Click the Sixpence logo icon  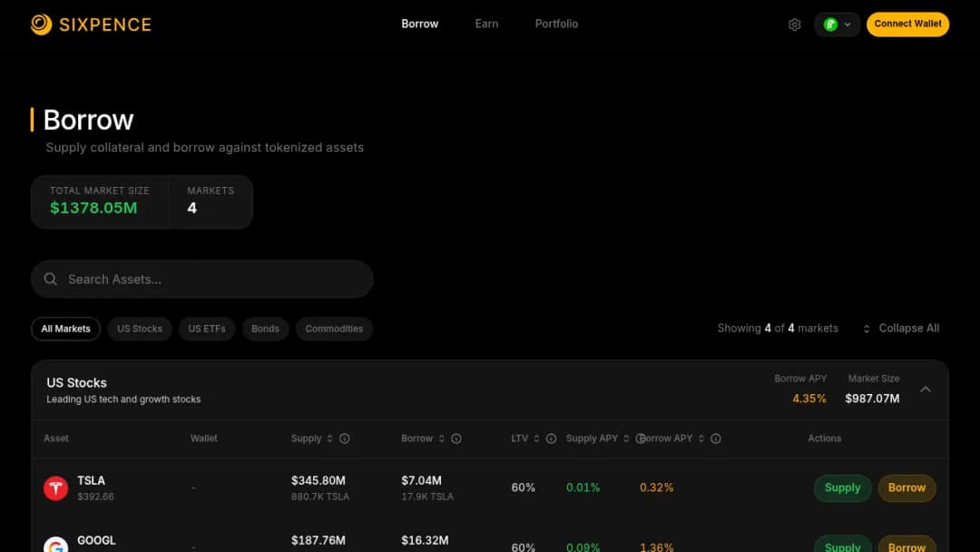coord(41,25)
